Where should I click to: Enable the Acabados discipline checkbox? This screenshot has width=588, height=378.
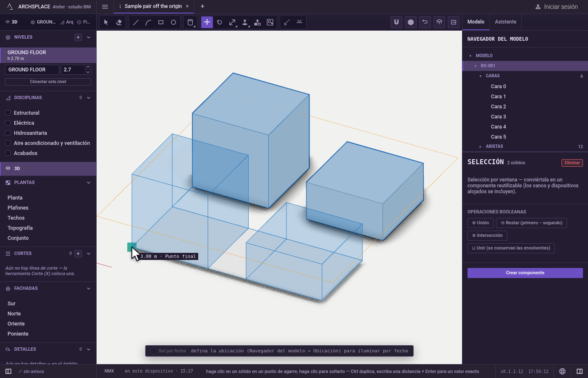pos(8,153)
